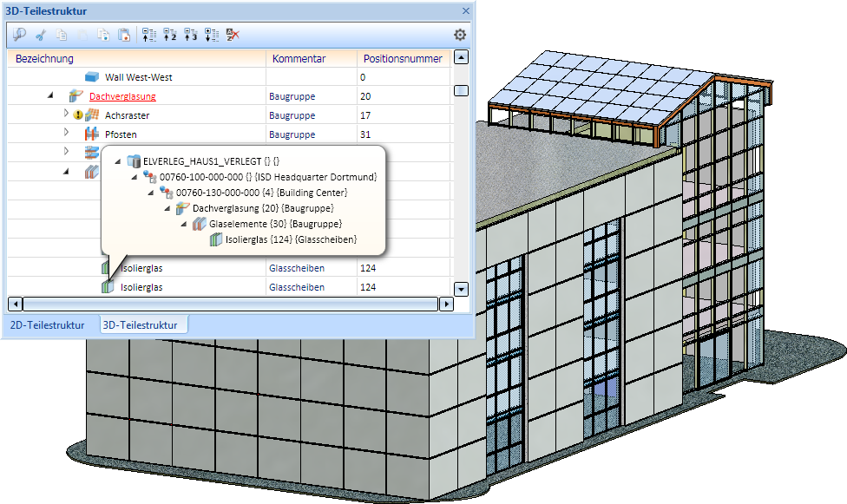Click the Pfosten posts icon
847x504 pixels.
click(x=92, y=134)
